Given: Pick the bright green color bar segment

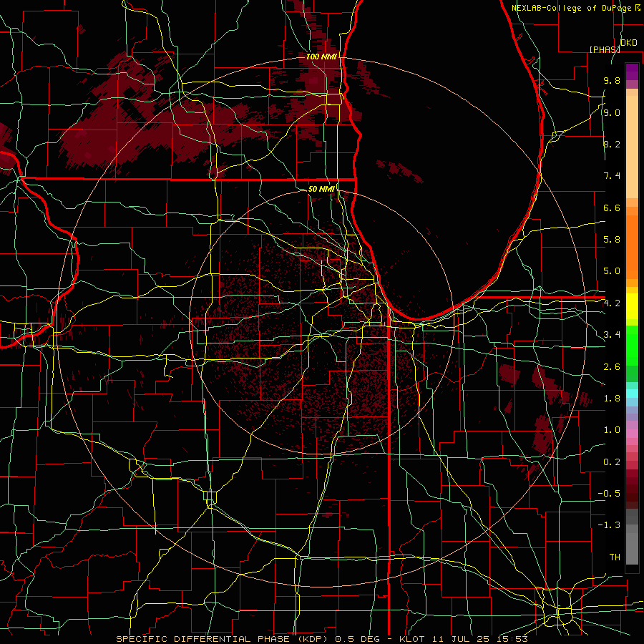Looking at the screenshot, I should pyautogui.click(x=632, y=346).
